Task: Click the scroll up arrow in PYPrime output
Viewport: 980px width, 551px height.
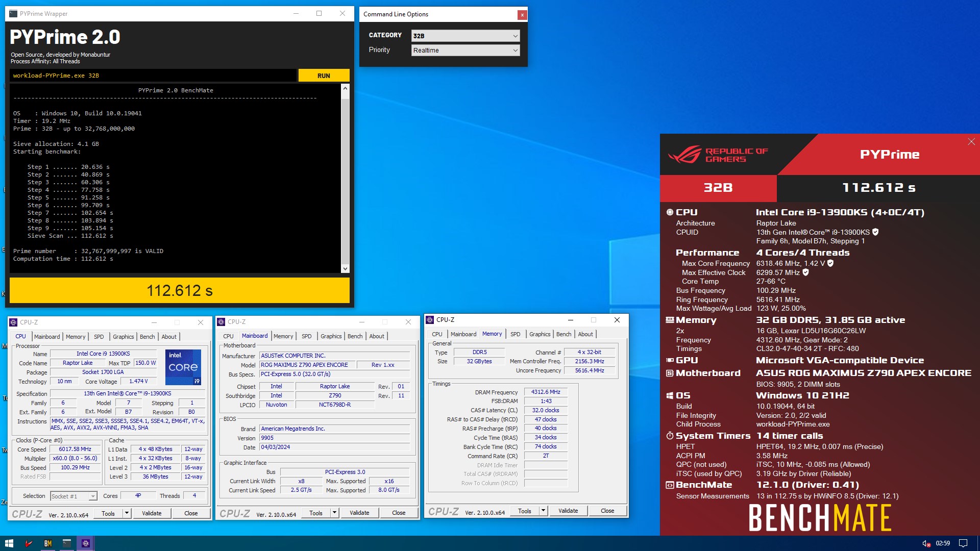Action: [x=345, y=88]
